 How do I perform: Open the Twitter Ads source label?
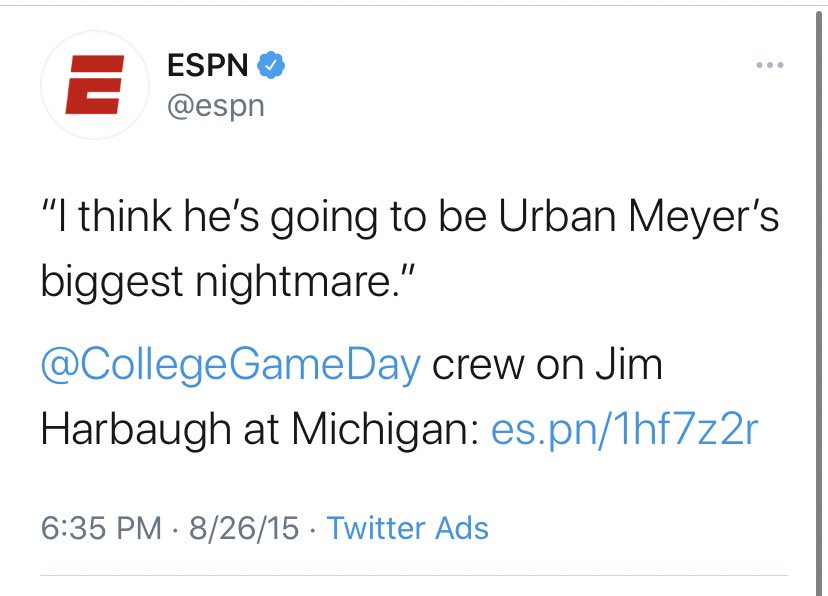click(407, 527)
